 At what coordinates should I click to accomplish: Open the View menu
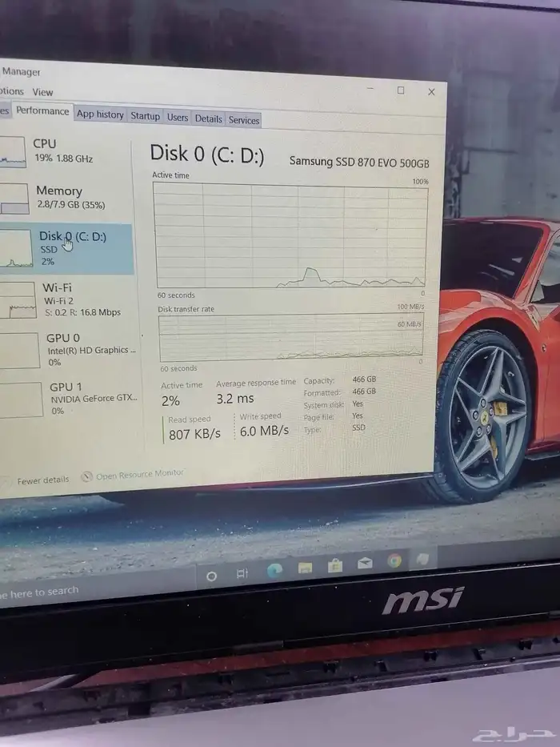click(42, 92)
